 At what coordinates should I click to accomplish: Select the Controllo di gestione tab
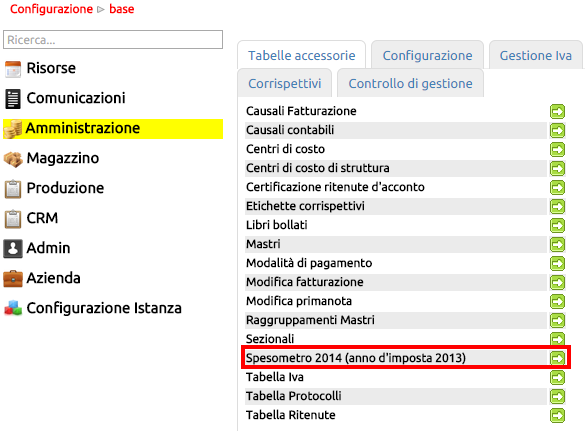tap(410, 84)
